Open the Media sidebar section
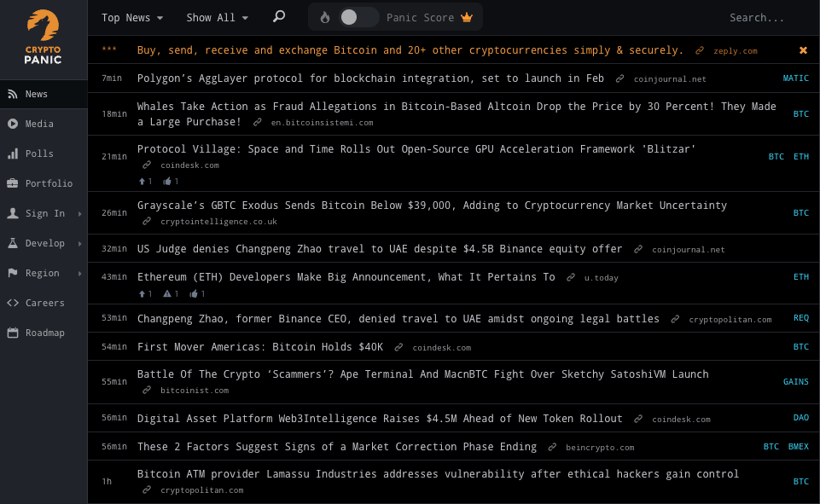The image size is (820, 504). click(x=44, y=124)
